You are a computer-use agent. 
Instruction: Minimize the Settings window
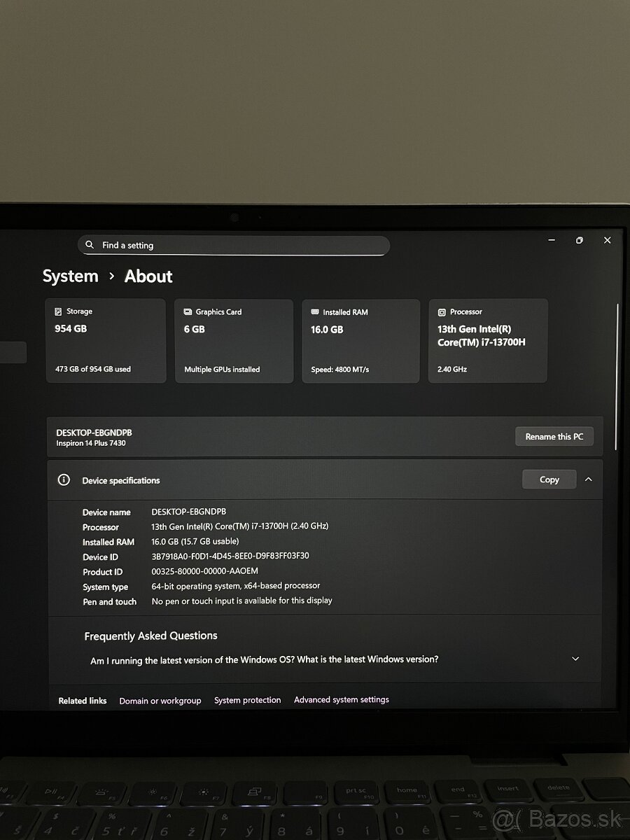coord(552,240)
